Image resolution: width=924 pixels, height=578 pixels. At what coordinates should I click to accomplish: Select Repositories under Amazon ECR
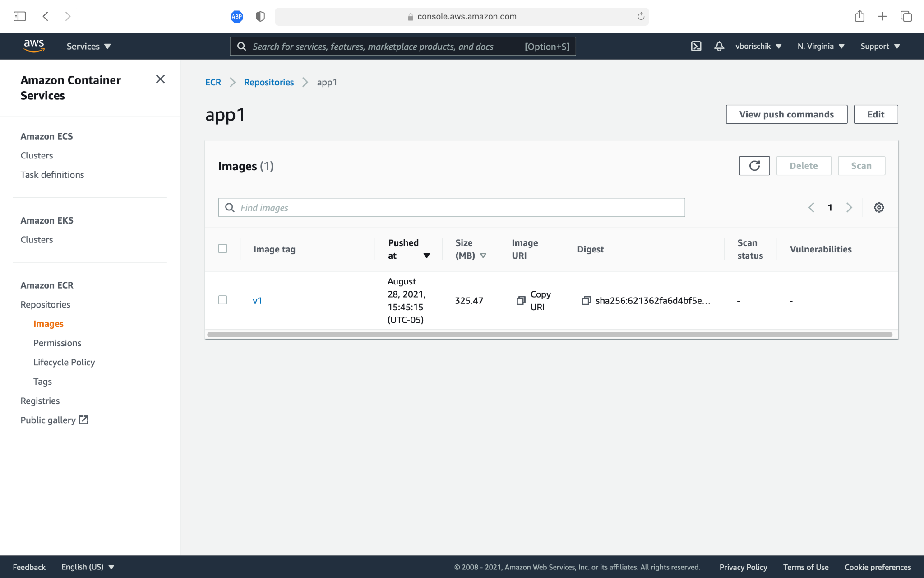pyautogui.click(x=45, y=304)
